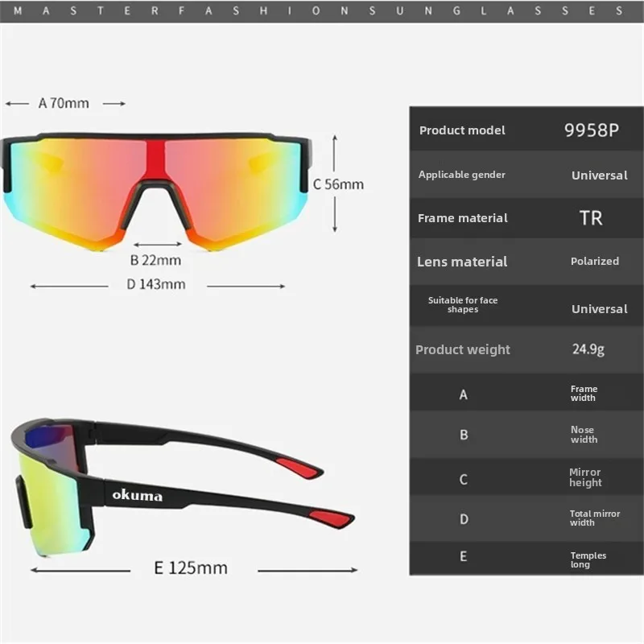The width and height of the screenshot is (644, 644).
Task: Click the letter 'C' in the spec table
Action: 464,479
